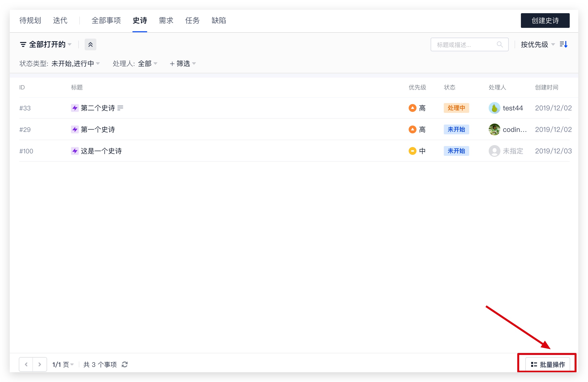588x382 pixels.
Task: Click the 创建史诗 button
Action: [x=545, y=21]
